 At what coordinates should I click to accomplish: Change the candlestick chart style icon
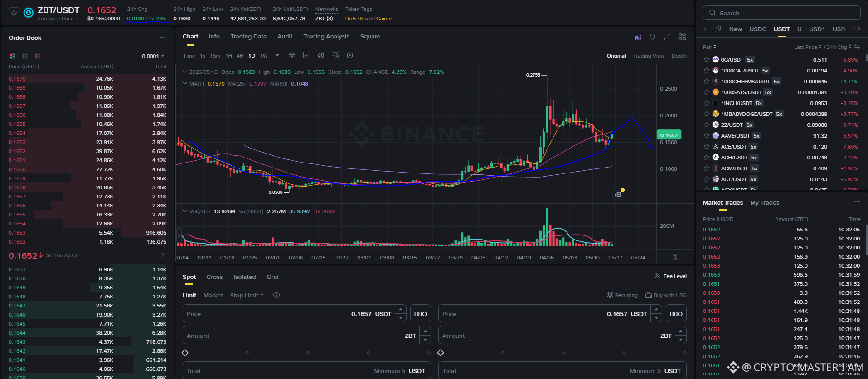click(321, 55)
